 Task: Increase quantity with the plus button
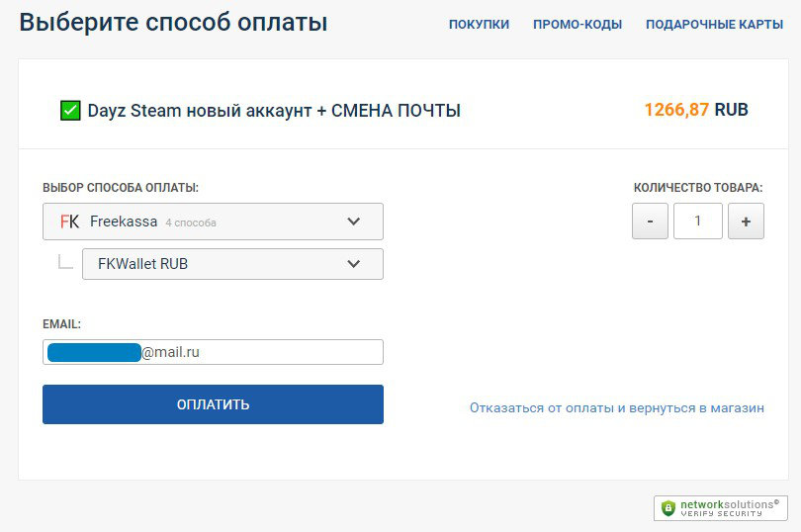coord(746,222)
